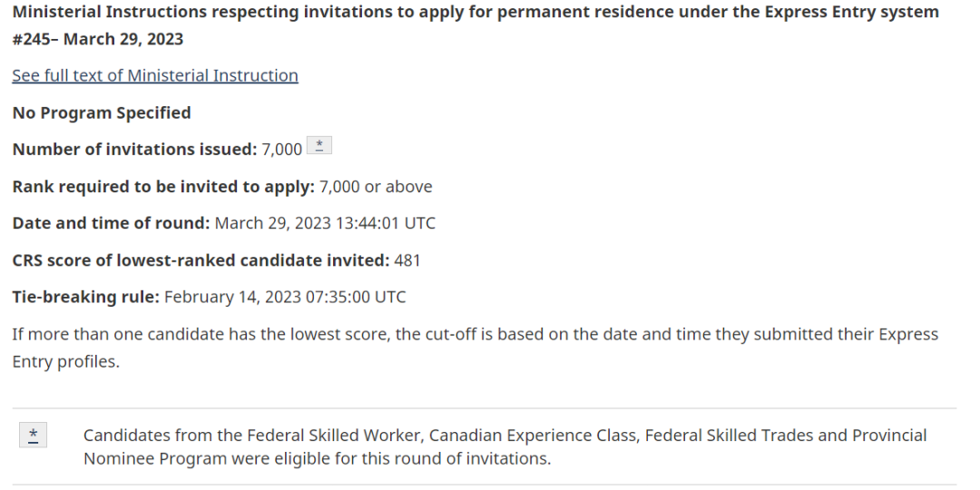This screenshot has width=980, height=490.
Task: Click the 'No Program Specified' text
Action: point(102,113)
